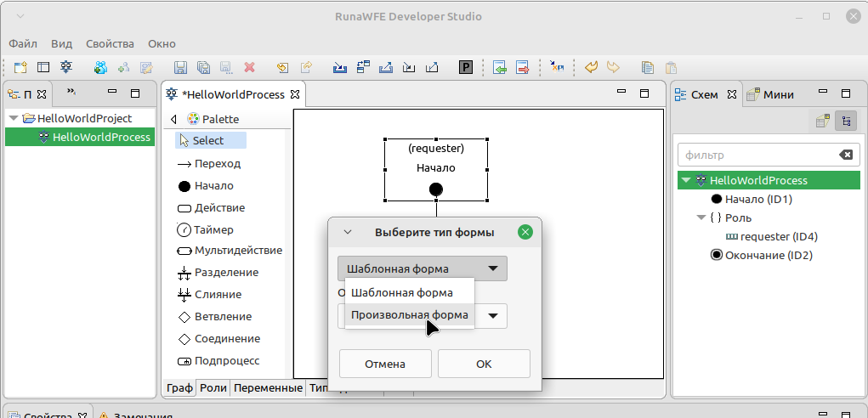
Task: Open dialog title chevron menu
Action: click(x=348, y=232)
